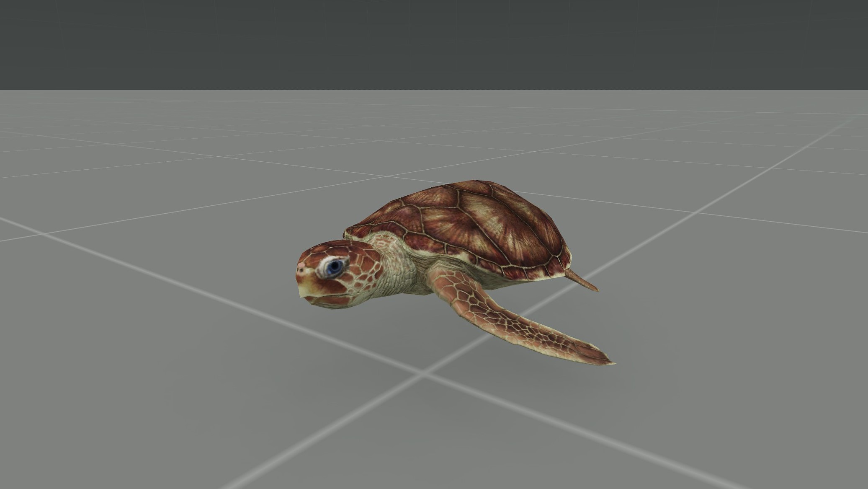868x489 pixels.
Task: Click the horizon line at the center
Action: (434, 90)
